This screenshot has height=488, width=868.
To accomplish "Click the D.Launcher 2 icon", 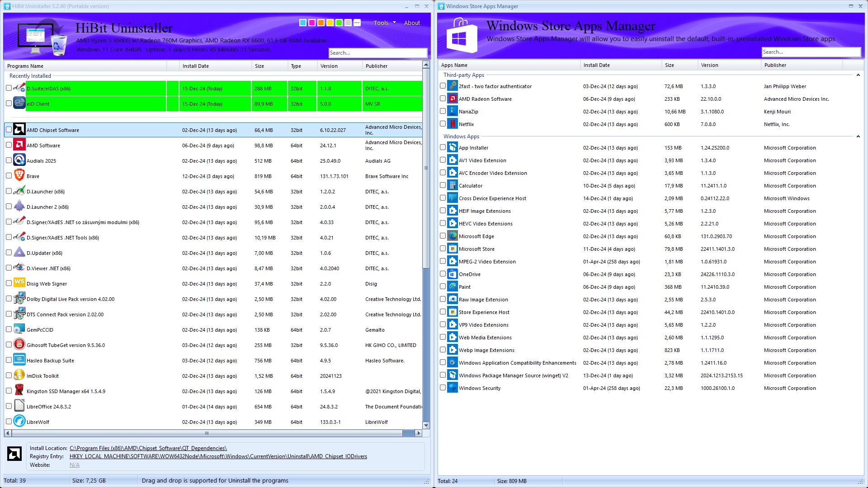I will click(x=19, y=206).
